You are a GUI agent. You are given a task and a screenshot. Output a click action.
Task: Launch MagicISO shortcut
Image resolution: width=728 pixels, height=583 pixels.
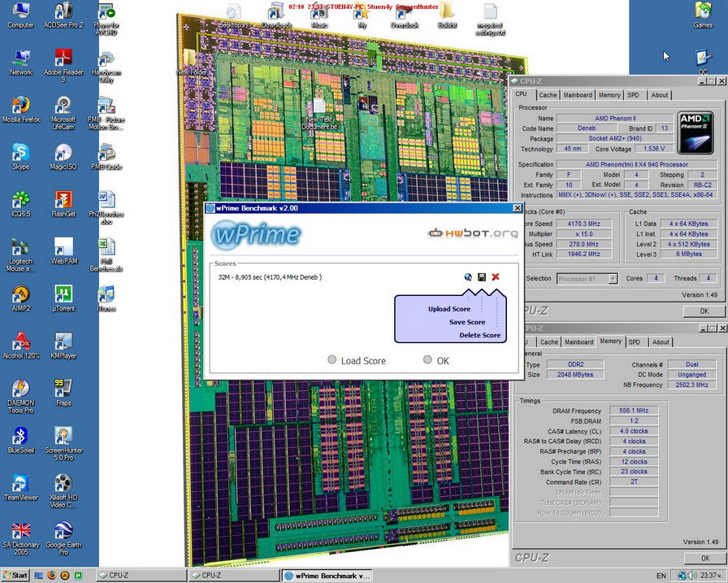(x=63, y=157)
